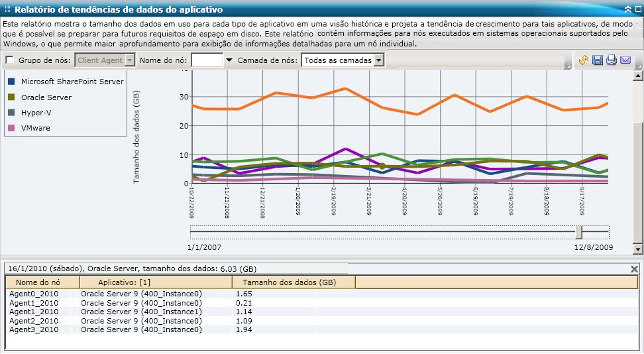
Task: Select the Agent0_2010 row
Action: point(322,294)
